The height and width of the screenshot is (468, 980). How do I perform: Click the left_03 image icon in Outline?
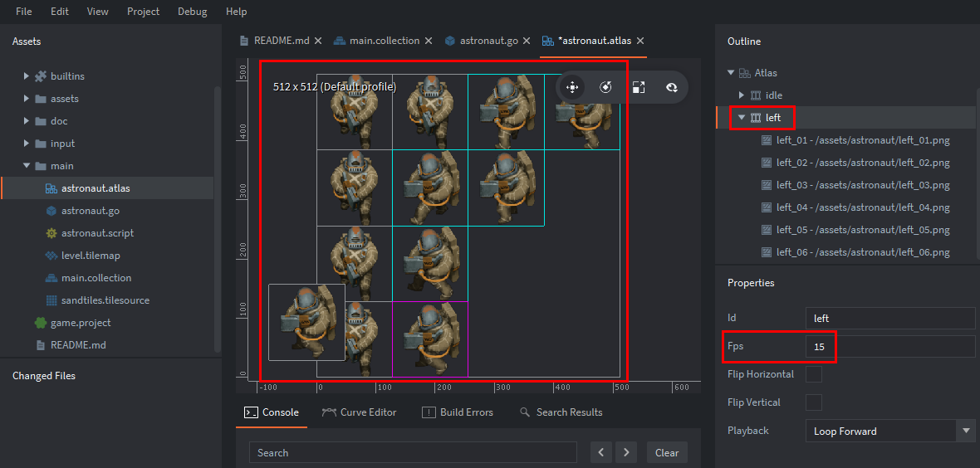click(x=767, y=185)
